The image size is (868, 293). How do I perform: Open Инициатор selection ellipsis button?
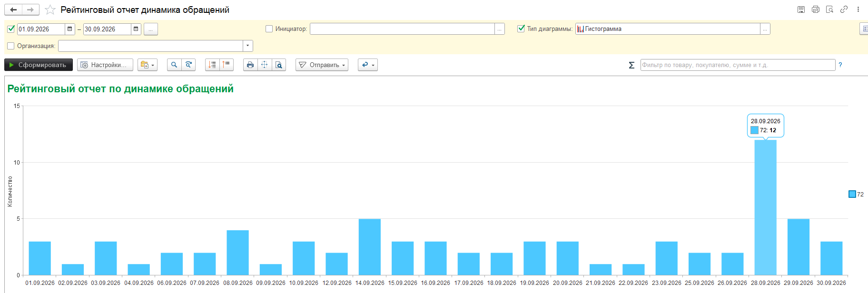point(500,29)
